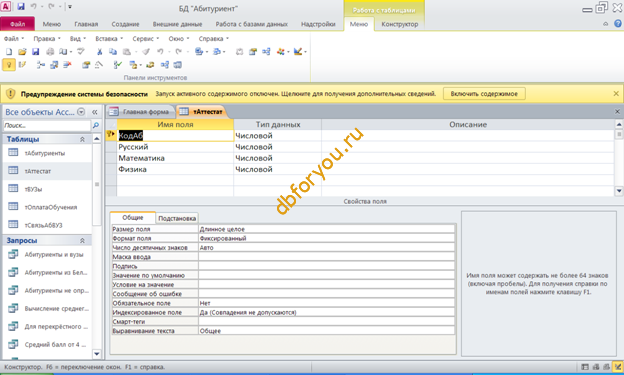
Task: Toggle the Primary Key toolbar button
Action: click(x=9, y=65)
